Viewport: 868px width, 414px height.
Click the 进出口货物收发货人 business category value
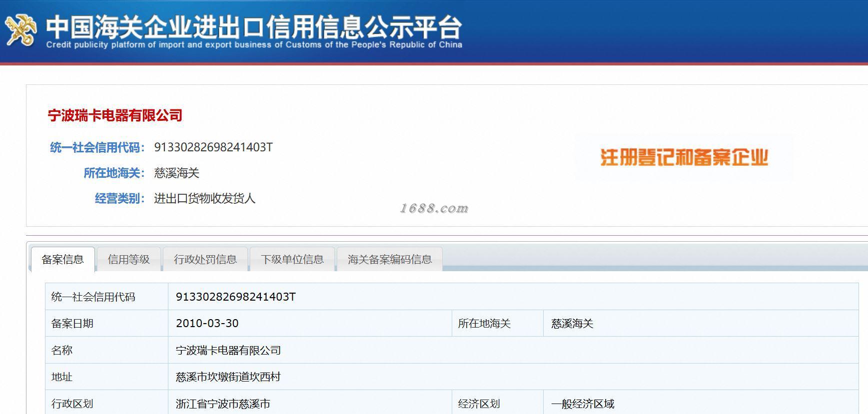(x=204, y=198)
